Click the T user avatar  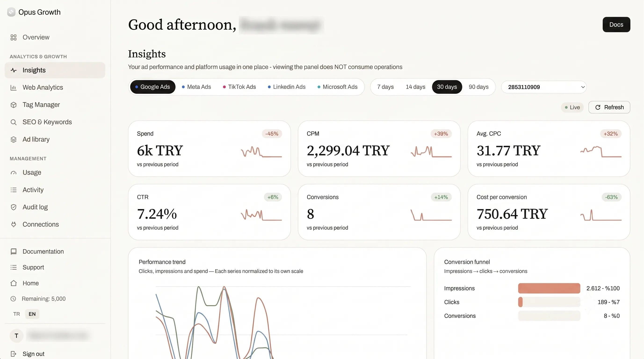17,336
